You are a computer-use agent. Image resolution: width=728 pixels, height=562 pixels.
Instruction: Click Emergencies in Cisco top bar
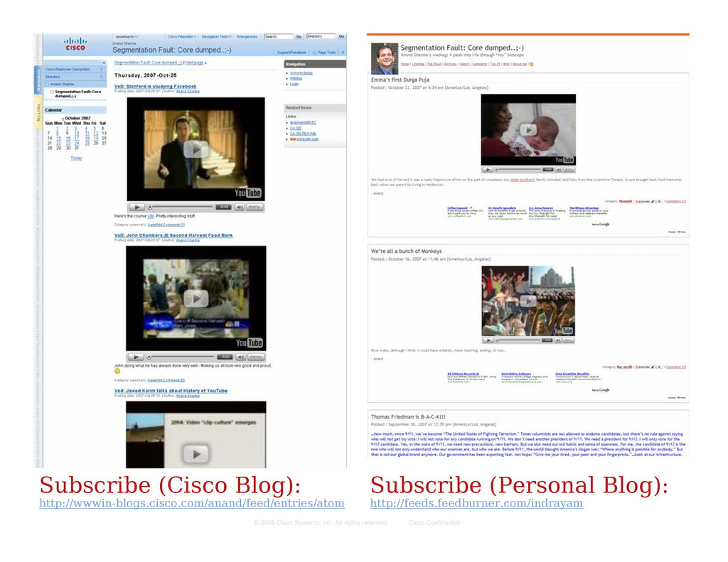[x=247, y=36]
